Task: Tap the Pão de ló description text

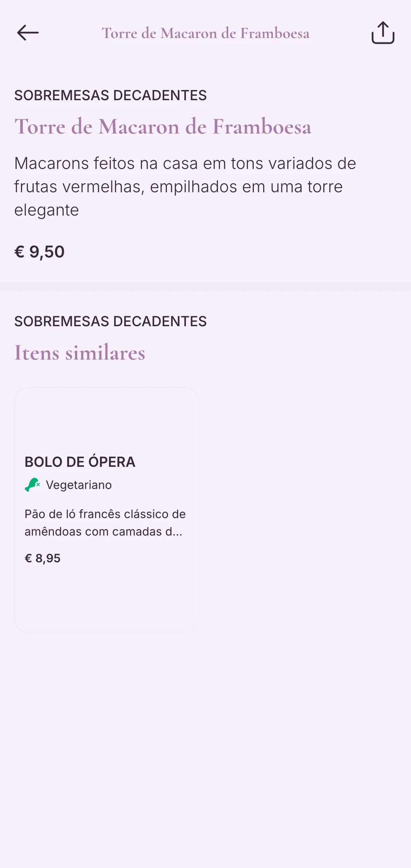Action: tap(105, 522)
